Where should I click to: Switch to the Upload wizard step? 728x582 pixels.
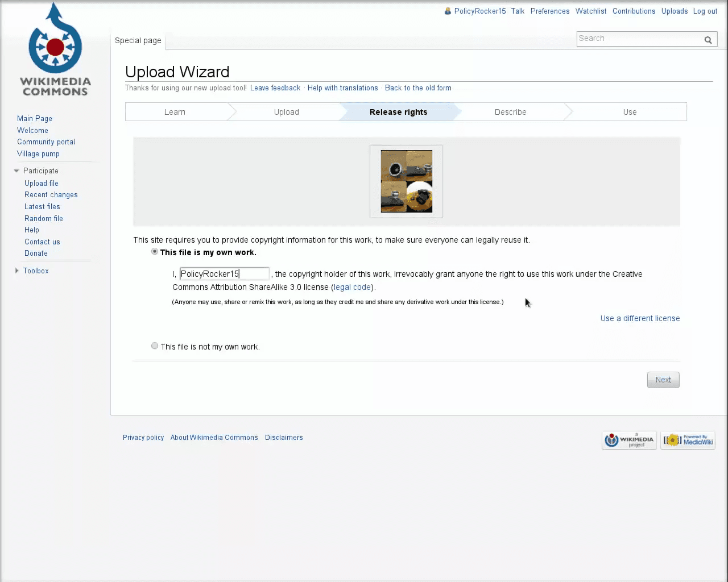(286, 112)
